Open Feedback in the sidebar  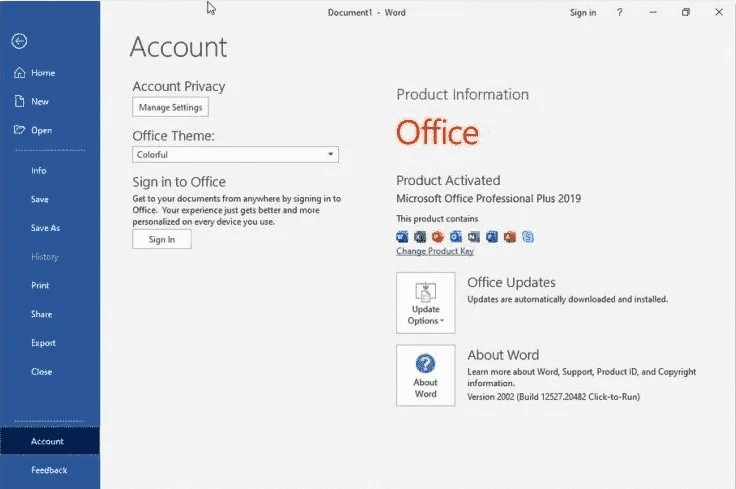(x=49, y=470)
